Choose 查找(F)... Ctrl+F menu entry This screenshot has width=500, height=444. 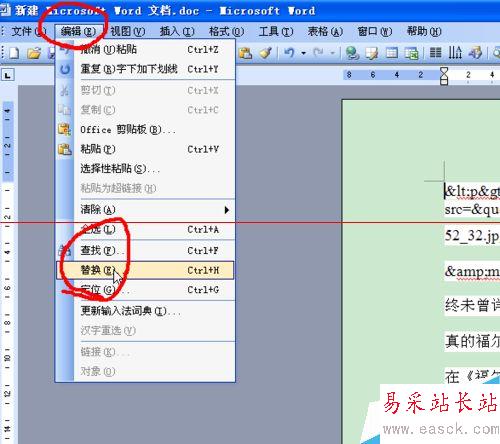click(x=146, y=250)
